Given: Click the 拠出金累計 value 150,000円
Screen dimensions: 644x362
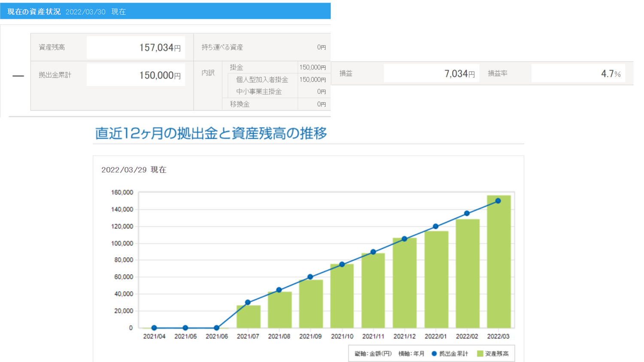Looking at the screenshot, I should pos(160,76).
